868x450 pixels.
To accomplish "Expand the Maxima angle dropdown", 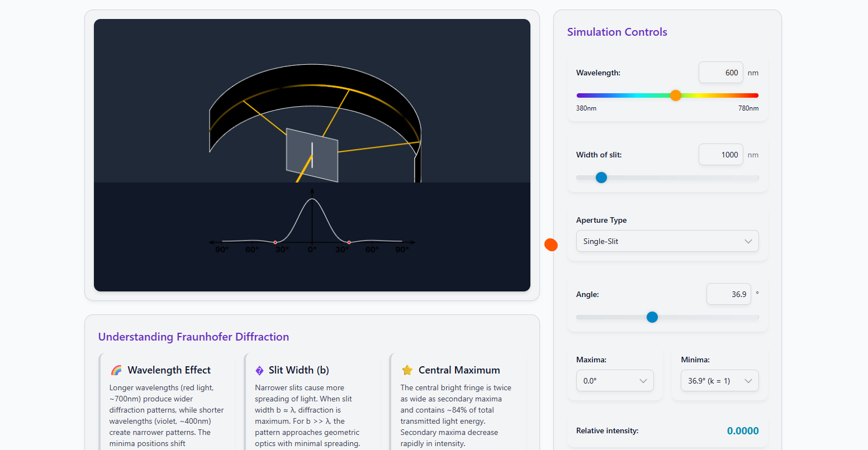I will [x=615, y=381].
